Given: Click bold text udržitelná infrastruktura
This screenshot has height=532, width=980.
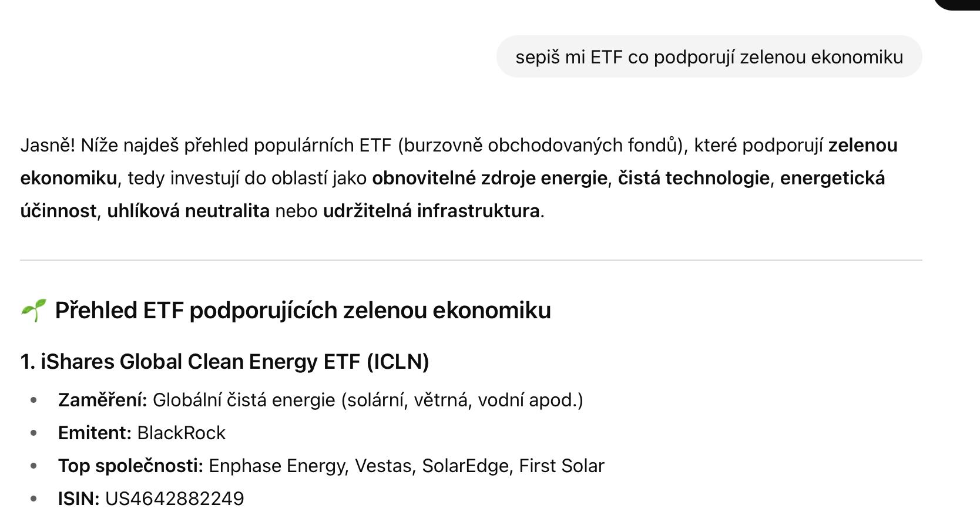Looking at the screenshot, I should [431, 211].
